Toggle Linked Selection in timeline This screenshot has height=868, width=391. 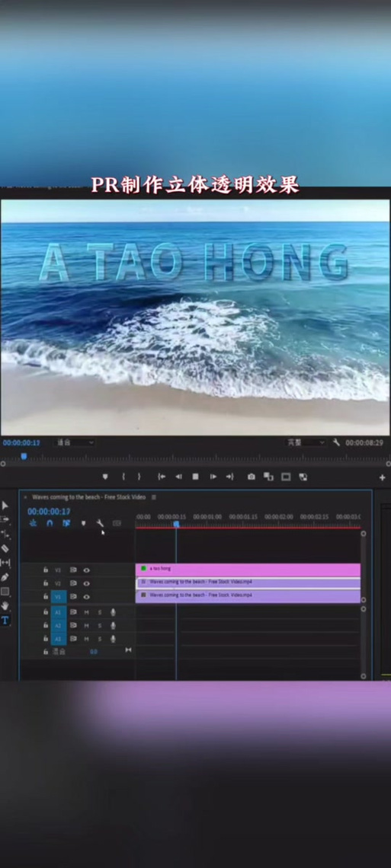[x=66, y=523]
